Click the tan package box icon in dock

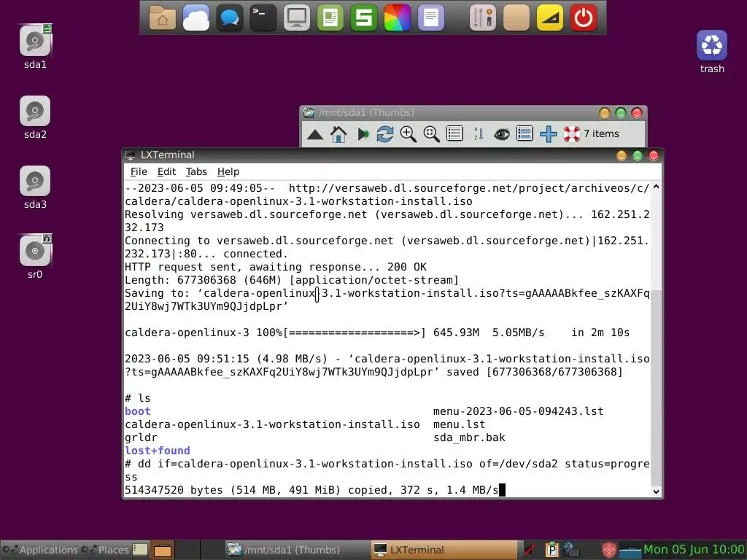point(516,18)
